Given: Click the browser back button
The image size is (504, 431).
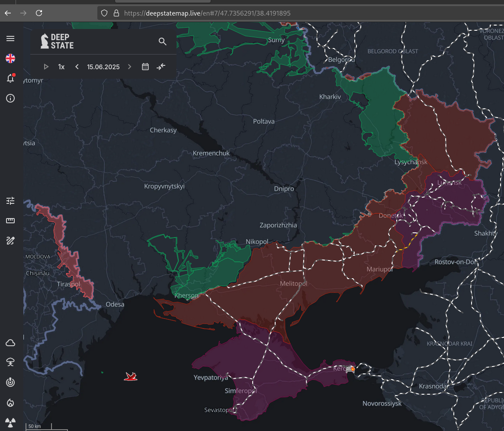Looking at the screenshot, I should (x=8, y=13).
